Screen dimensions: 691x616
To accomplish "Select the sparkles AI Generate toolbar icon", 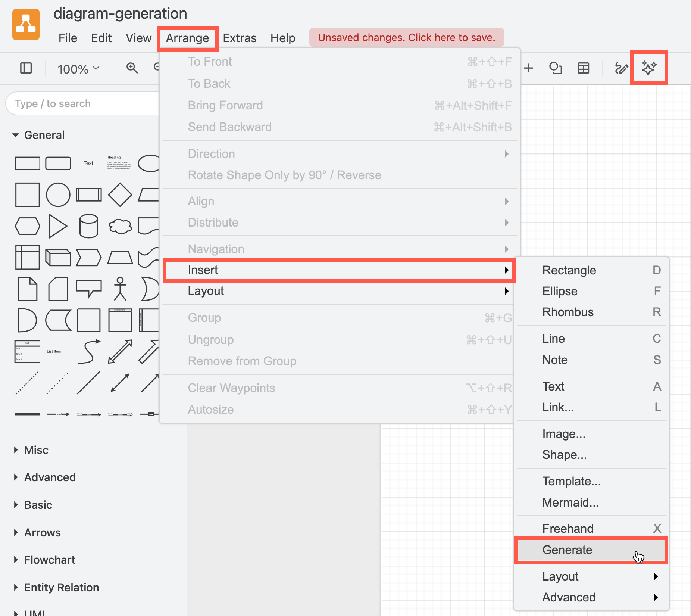I will 649,68.
